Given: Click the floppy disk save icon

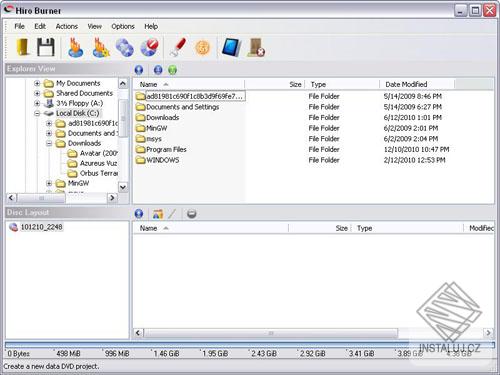Looking at the screenshot, I should tap(46, 47).
